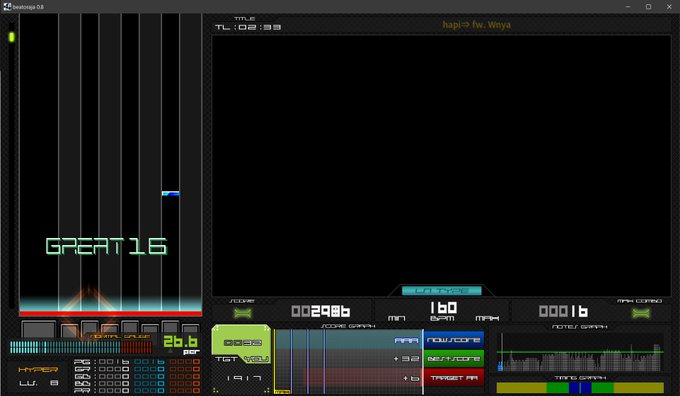Click the GREAT 16 judgment display
680x396 pixels.
point(106,246)
